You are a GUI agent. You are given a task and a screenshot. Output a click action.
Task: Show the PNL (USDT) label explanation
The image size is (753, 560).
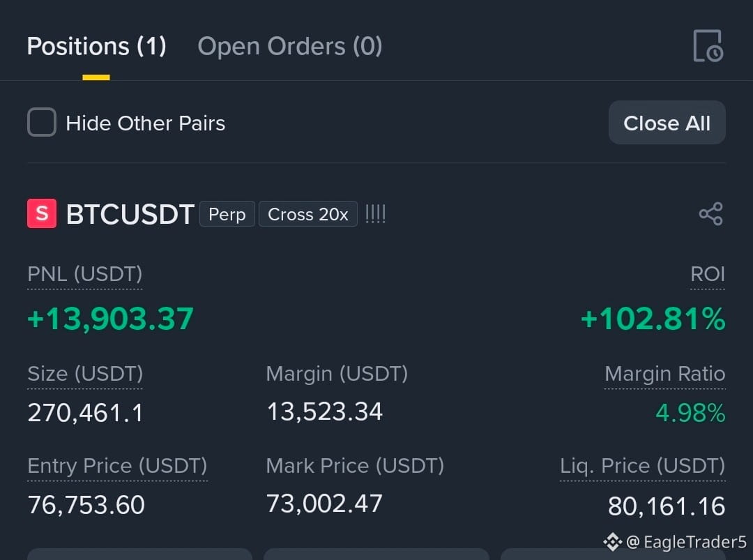(85, 274)
